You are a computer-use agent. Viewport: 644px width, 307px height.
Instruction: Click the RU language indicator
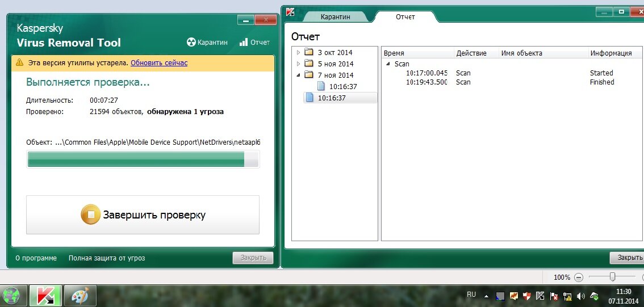pyautogui.click(x=471, y=295)
